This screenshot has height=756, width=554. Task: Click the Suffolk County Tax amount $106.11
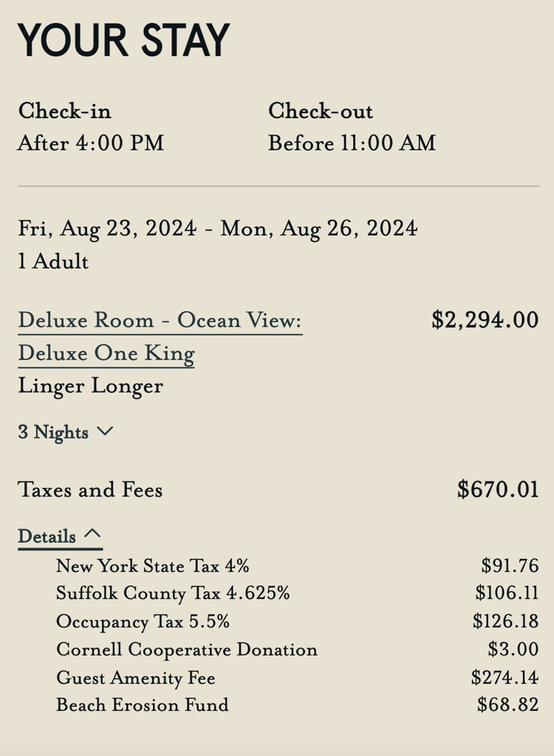(507, 594)
